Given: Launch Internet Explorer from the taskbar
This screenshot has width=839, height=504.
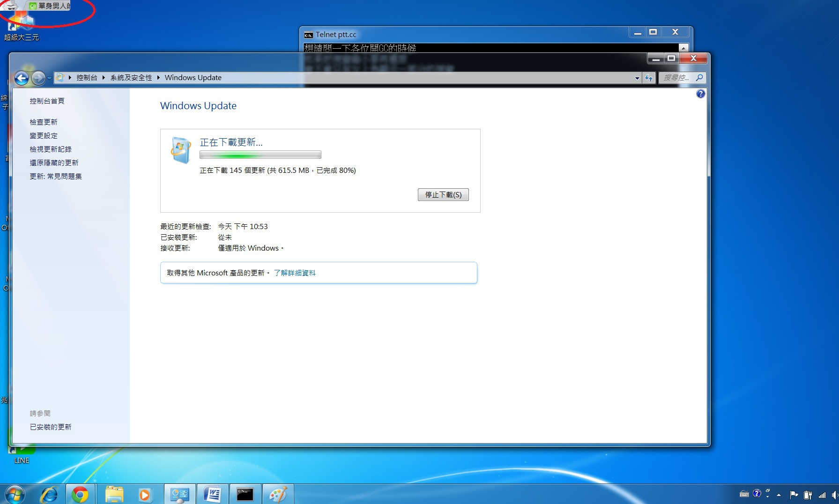Looking at the screenshot, I should pyautogui.click(x=49, y=495).
